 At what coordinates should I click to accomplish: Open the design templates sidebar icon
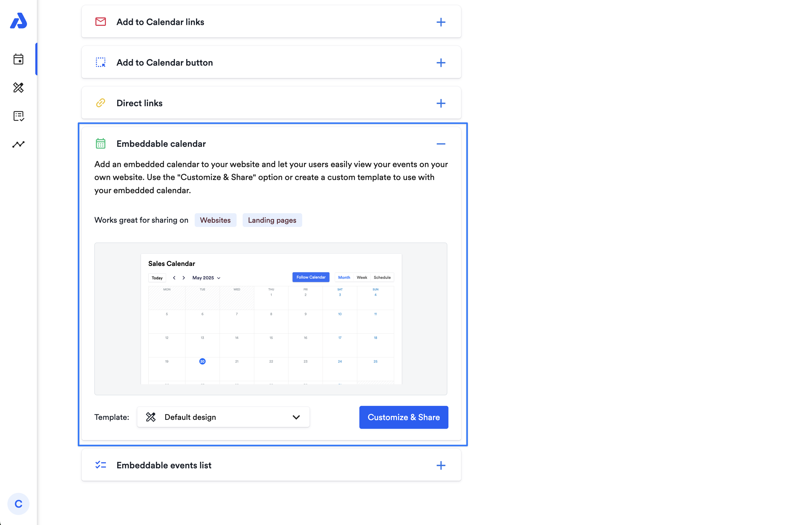[x=18, y=87]
